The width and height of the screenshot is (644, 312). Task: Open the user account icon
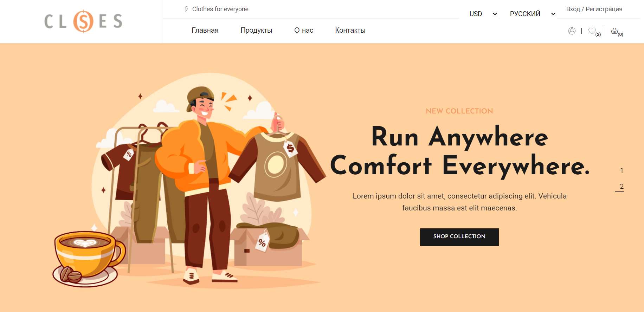click(x=572, y=31)
